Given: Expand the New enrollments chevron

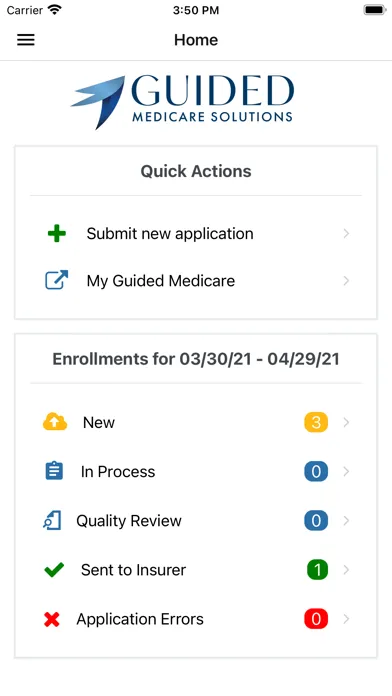Looking at the screenshot, I should click(346, 422).
